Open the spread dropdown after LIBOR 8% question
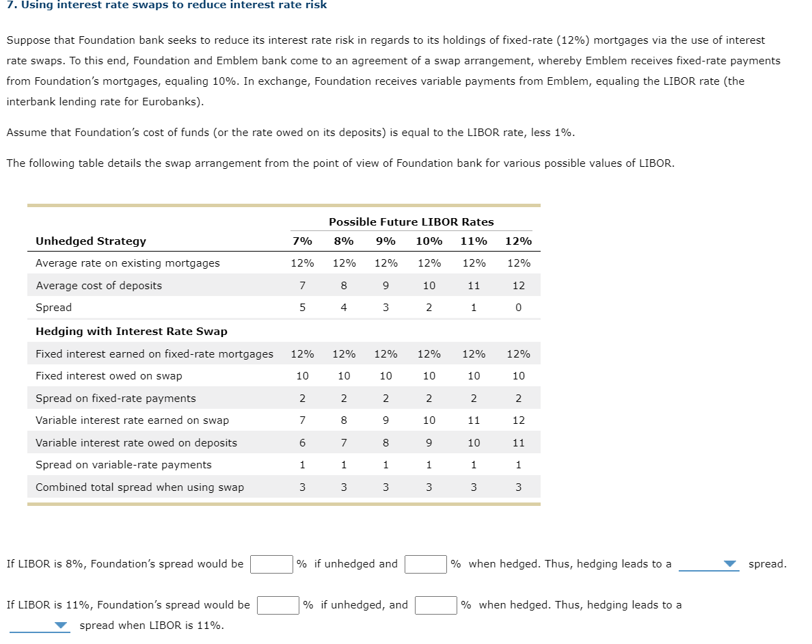The width and height of the screenshot is (812, 644). click(709, 564)
